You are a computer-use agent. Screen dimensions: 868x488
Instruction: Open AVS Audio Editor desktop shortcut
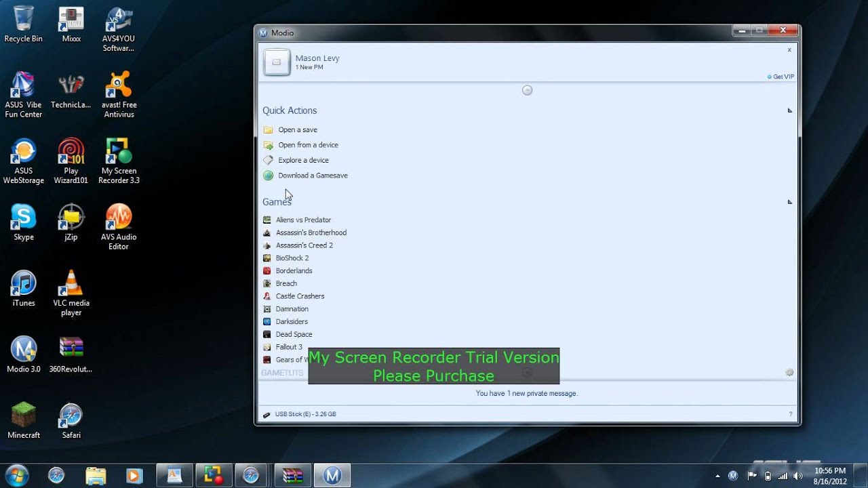coord(119,227)
